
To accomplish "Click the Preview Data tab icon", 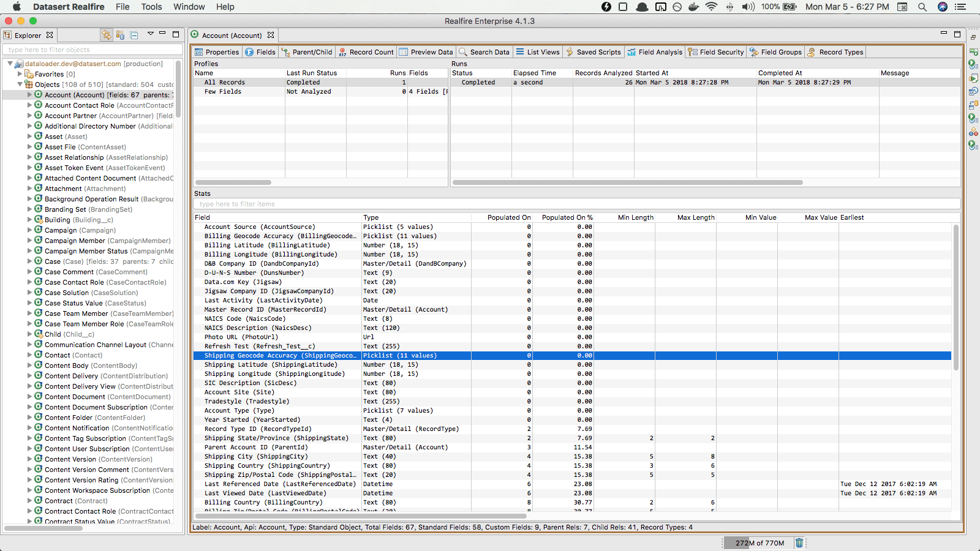I will pos(404,52).
